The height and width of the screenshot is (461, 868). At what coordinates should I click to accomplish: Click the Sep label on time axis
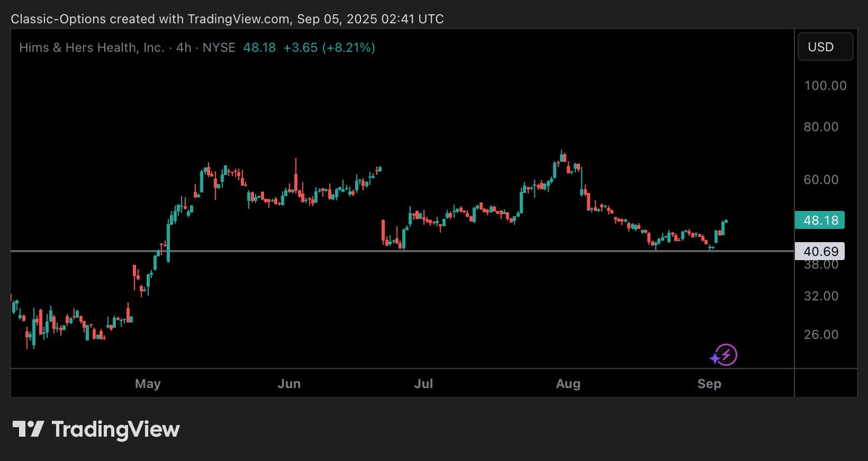710,384
